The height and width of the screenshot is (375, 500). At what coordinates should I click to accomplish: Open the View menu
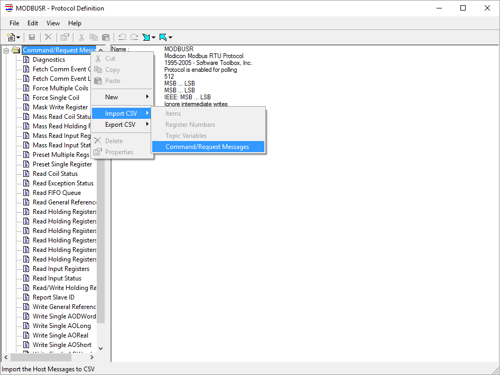53,23
